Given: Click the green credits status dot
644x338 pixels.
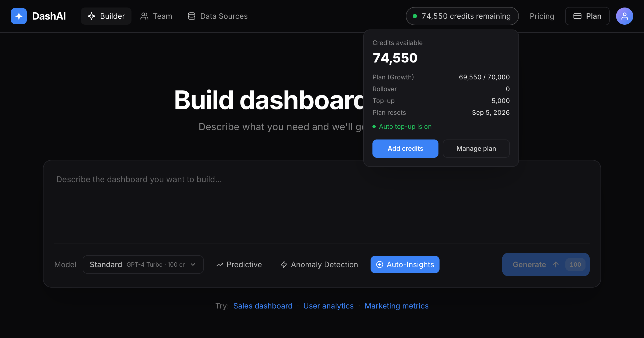Looking at the screenshot, I should click(415, 16).
